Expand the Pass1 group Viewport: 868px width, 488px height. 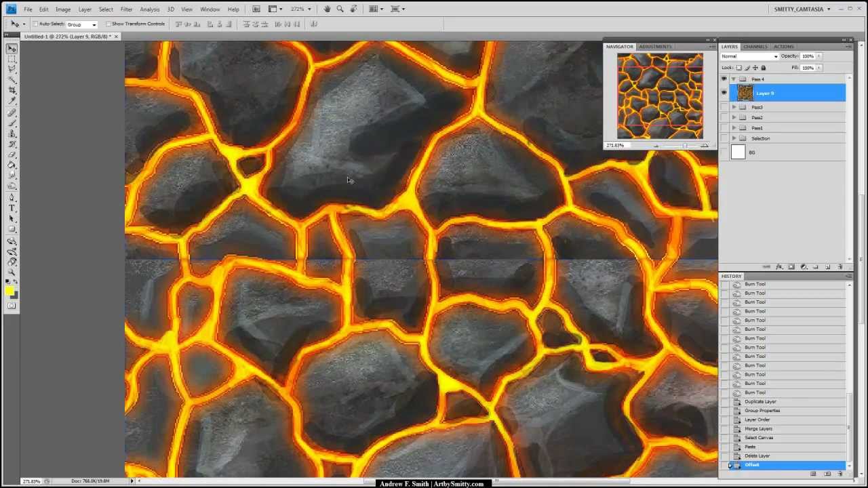[x=734, y=127]
